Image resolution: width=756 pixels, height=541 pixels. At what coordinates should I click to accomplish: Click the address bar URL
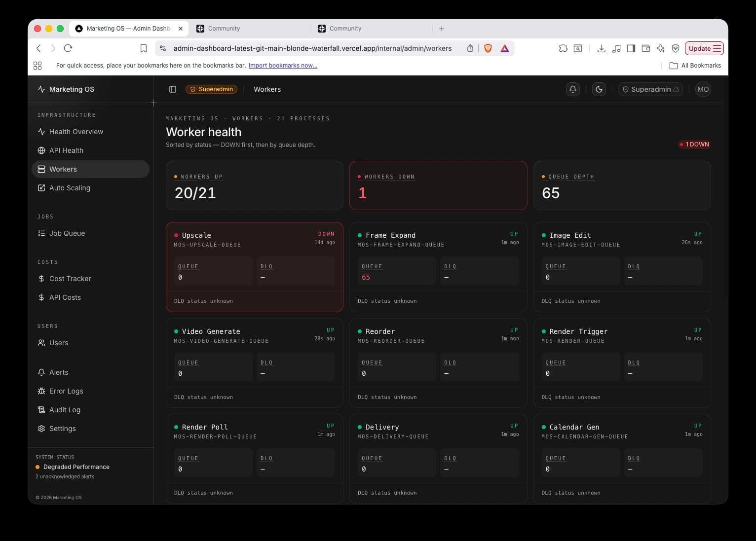[312, 48]
